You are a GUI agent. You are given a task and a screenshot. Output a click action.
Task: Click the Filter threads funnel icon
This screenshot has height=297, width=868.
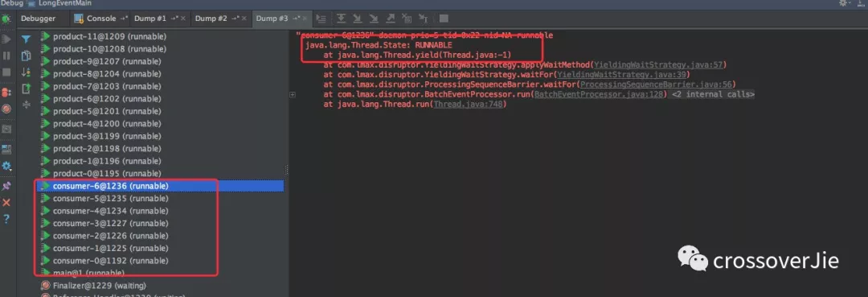(26, 39)
